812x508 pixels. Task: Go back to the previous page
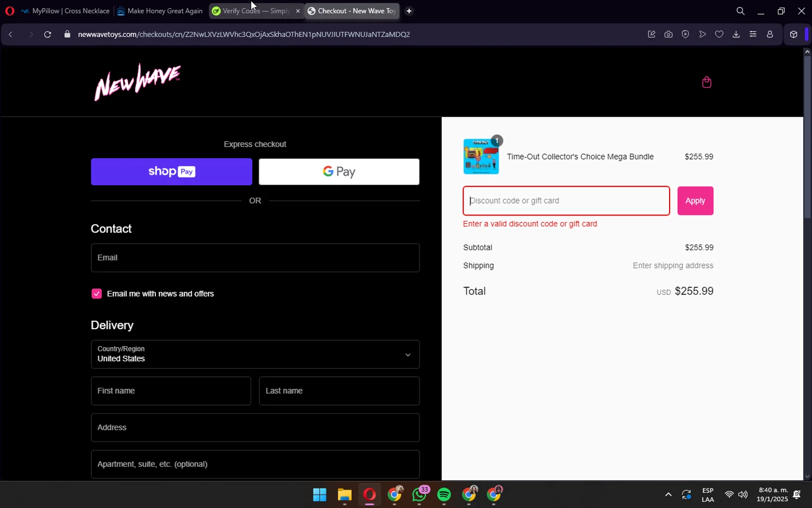click(x=10, y=34)
